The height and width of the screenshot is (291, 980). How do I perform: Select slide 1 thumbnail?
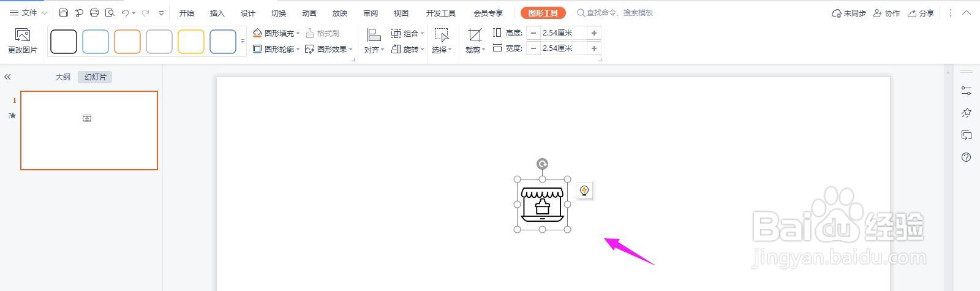(89, 130)
